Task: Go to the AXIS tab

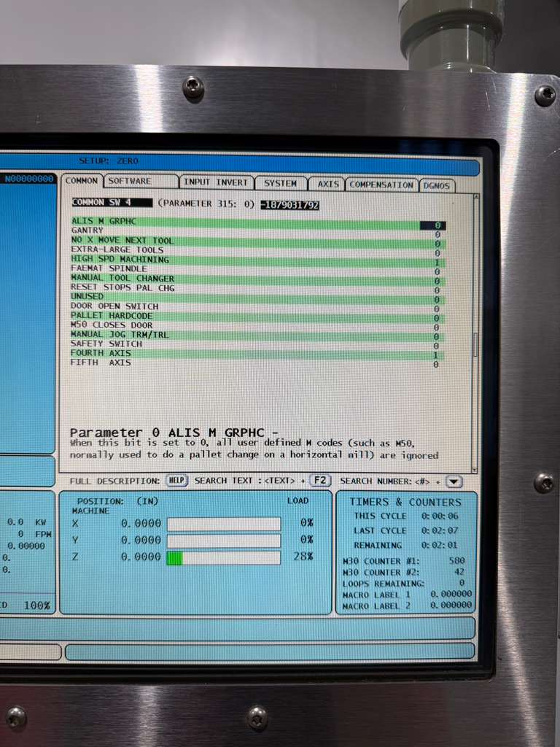Action: point(327,185)
